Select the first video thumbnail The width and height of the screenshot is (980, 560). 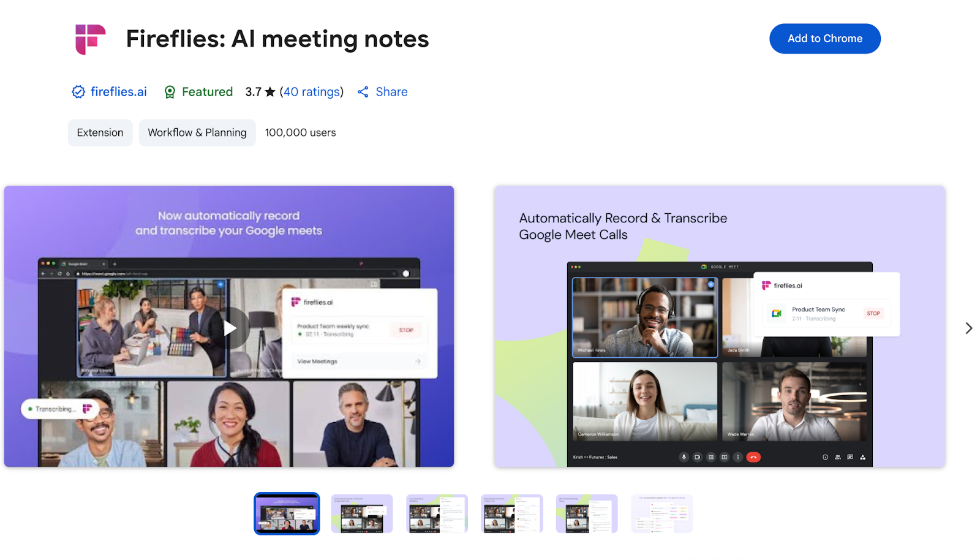(287, 513)
